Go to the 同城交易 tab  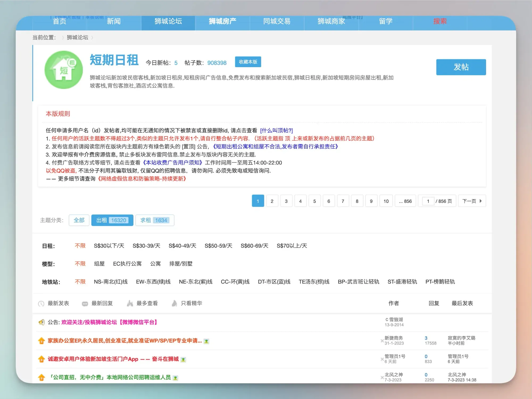coord(277,21)
